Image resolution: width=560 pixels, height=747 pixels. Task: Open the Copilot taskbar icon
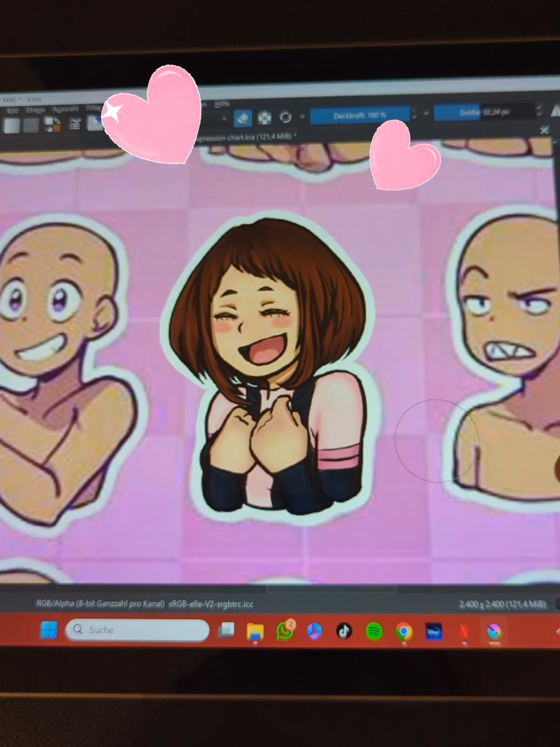coord(315,631)
